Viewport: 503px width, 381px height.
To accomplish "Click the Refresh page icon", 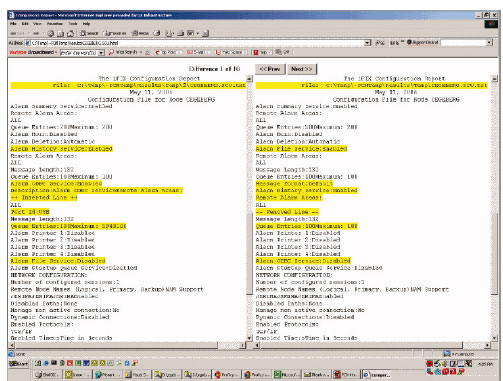I will coord(60,33).
